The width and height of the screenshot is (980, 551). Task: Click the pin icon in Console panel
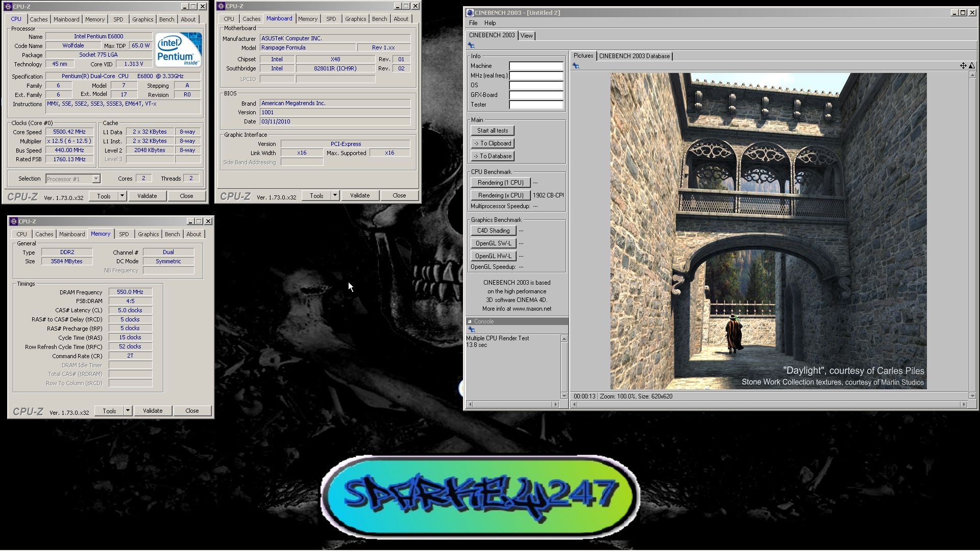(472, 330)
